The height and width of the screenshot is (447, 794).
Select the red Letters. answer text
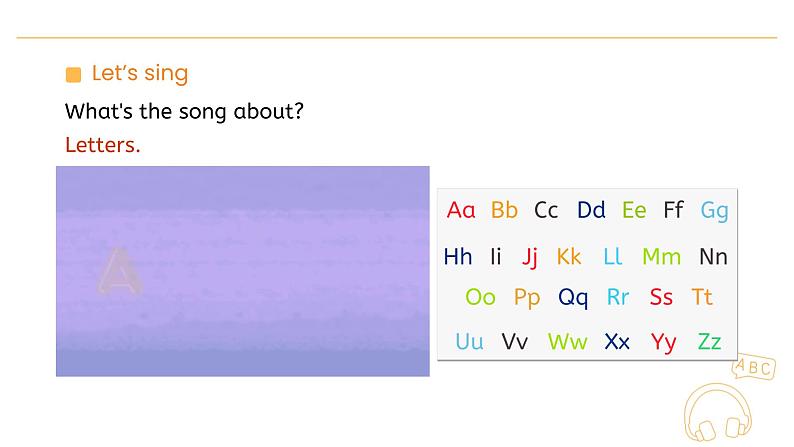point(102,145)
